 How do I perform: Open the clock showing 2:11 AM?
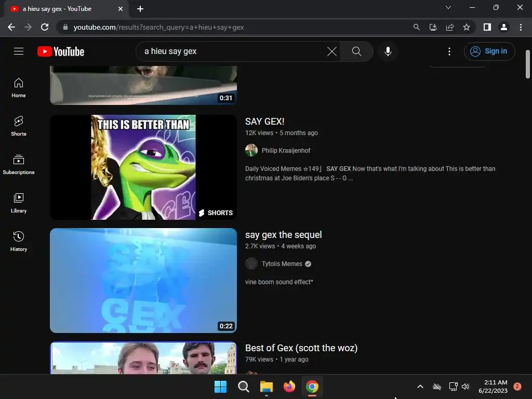click(x=493, y=387)
